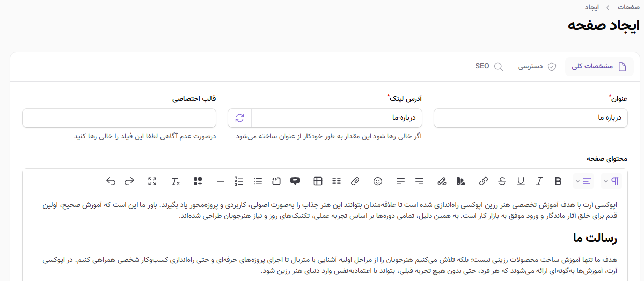This screenshot has width=644, height=281.
Task: Open the add blocks grid-plus icon
Action: (198, 181)
